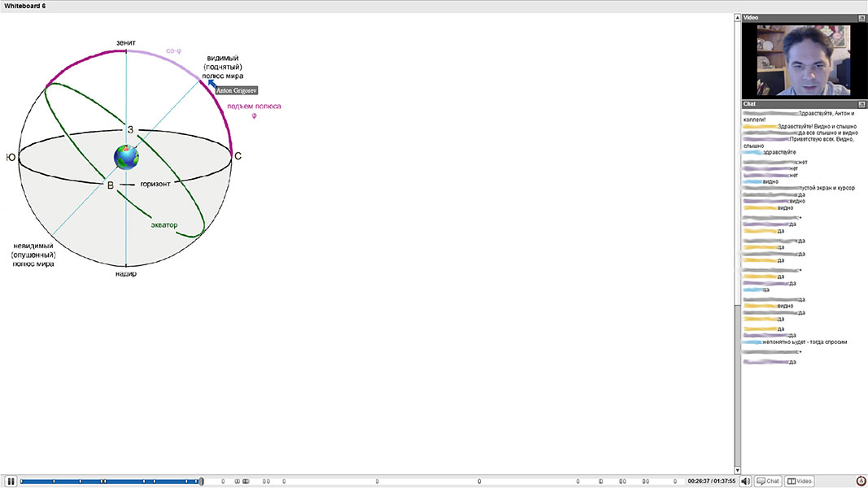Image resolution: width=868 pixels, height=488 pixels.
Task: Click the 'зенит' label atop the sphere
Action: [125, 42]
